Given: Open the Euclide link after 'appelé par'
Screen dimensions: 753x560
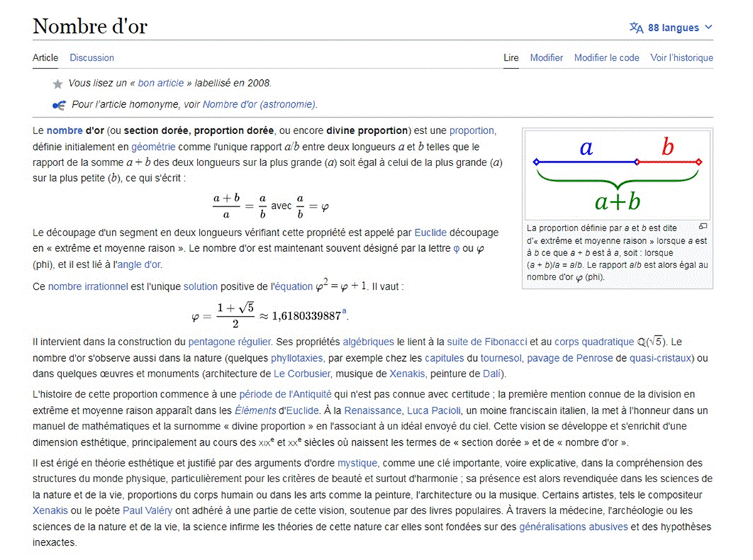Looking at the screenshot, I should click(x=430, y=233).
